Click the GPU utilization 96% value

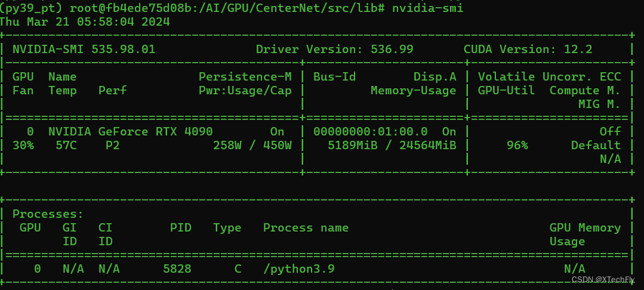click(517, 145)
